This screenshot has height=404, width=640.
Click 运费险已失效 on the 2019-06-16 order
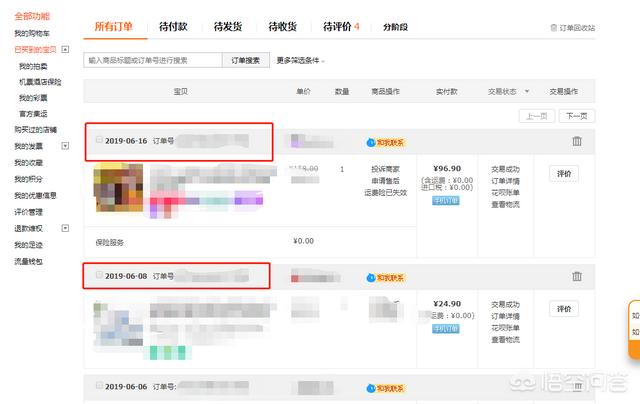(386, 193)
